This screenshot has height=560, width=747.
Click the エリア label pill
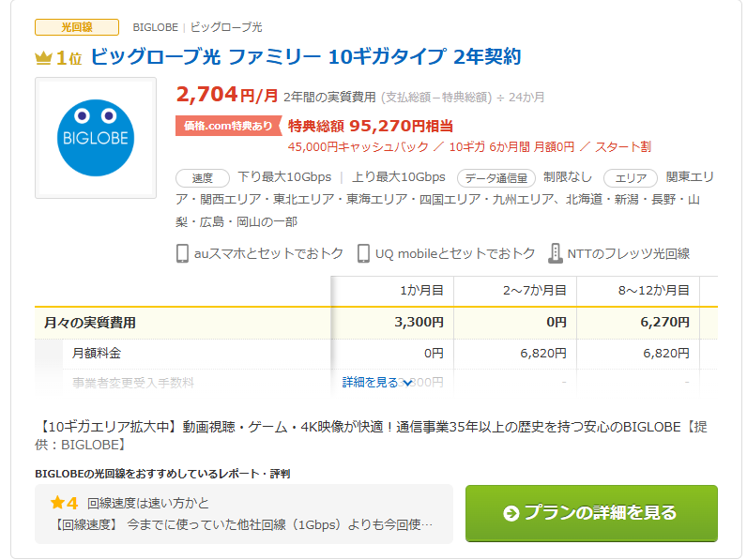[631, 178]
